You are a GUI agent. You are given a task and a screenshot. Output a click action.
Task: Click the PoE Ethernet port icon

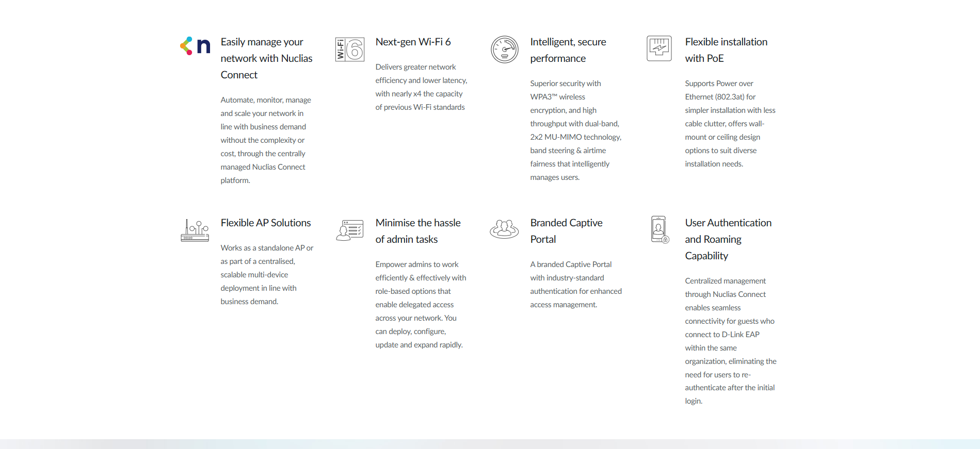[659, 48]
